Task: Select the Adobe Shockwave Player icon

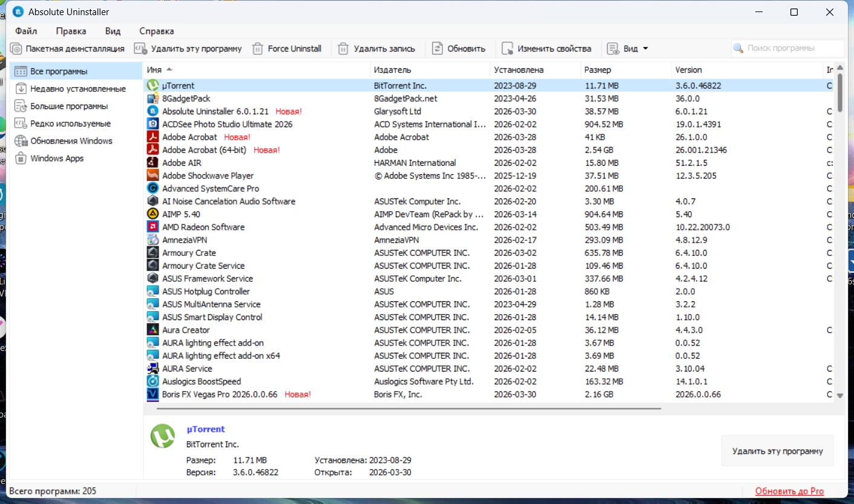Action: tap(153, 175)
